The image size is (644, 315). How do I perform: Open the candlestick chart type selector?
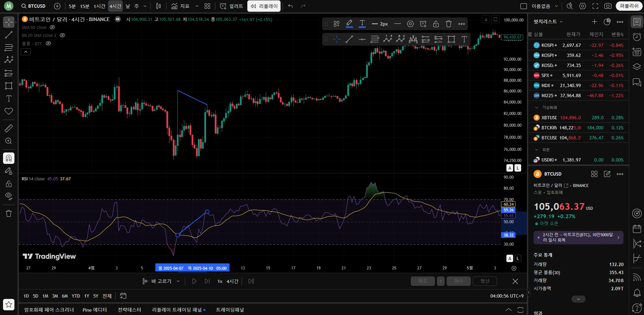tap(158, 6)
